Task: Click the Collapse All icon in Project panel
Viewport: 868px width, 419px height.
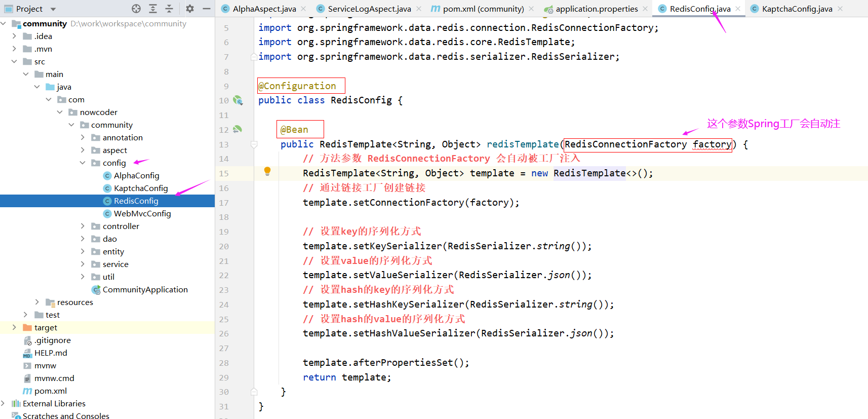Action: [169, 9]
